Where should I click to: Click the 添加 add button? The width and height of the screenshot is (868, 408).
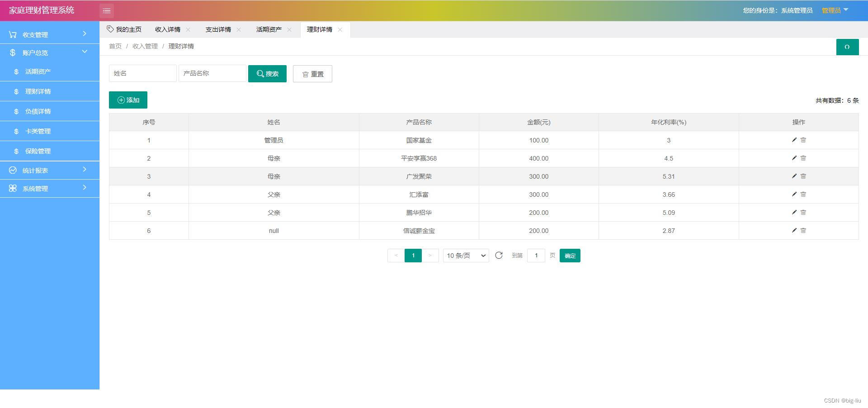coord(128,100)
